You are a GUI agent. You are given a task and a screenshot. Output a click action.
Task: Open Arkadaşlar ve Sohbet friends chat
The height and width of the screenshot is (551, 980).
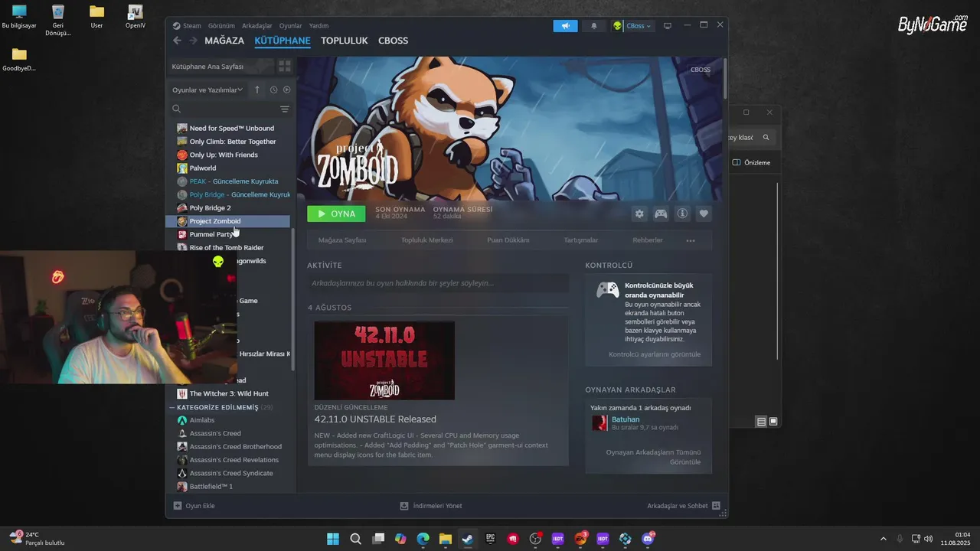point(683,506)
